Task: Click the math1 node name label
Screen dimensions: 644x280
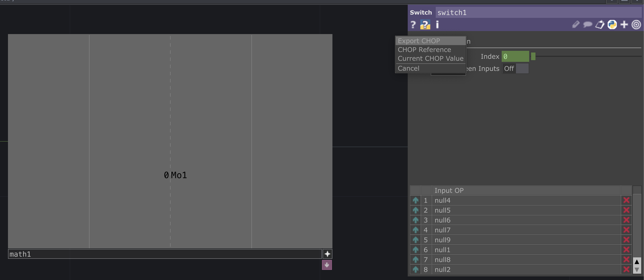Action: [165, 254]
